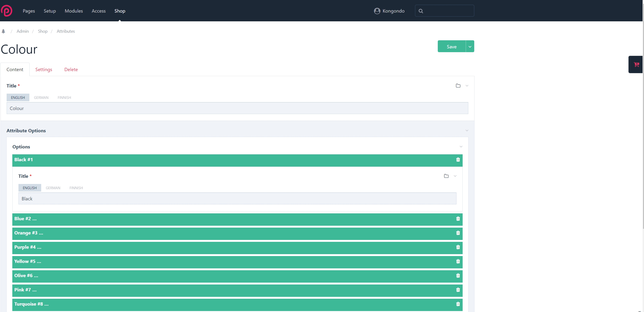Open the Save button dropdown arrow
The image size is (644, 312).
point(470,46)
